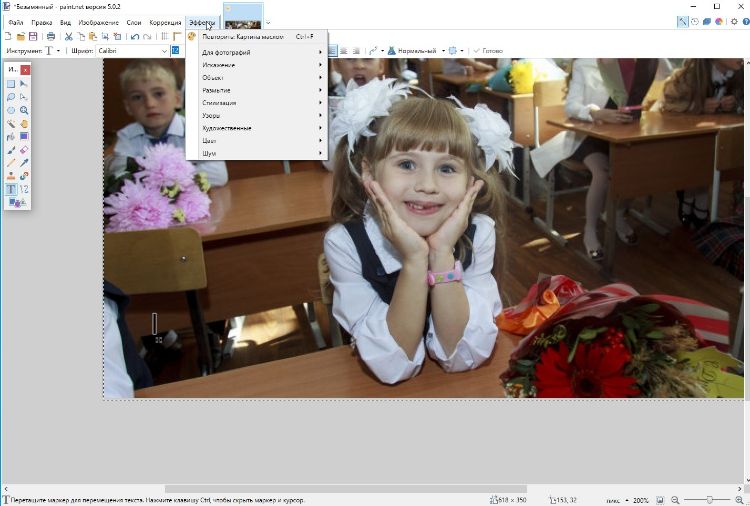Select the Paint Bucket tool
This screenshot has height=506, width=750.
pos(11,137)
